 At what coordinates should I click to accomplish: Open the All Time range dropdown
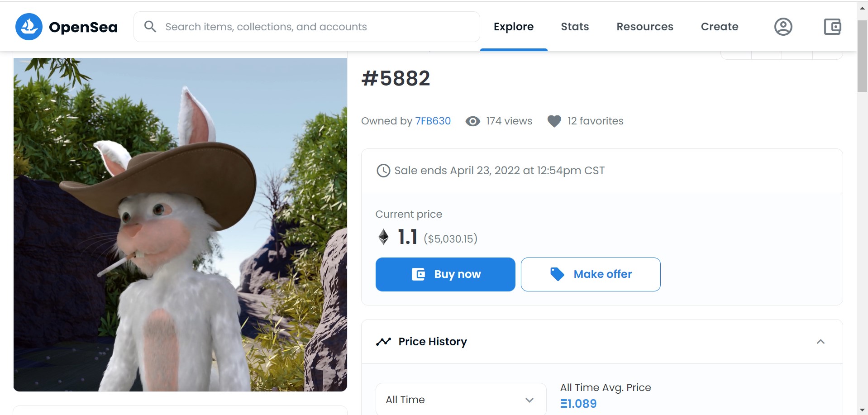461,400
